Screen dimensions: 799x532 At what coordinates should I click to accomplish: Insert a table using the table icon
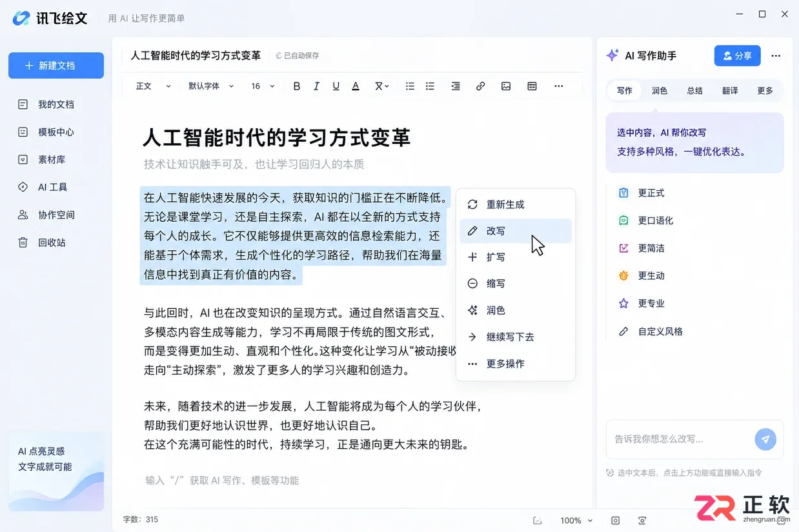coord(532,86)
